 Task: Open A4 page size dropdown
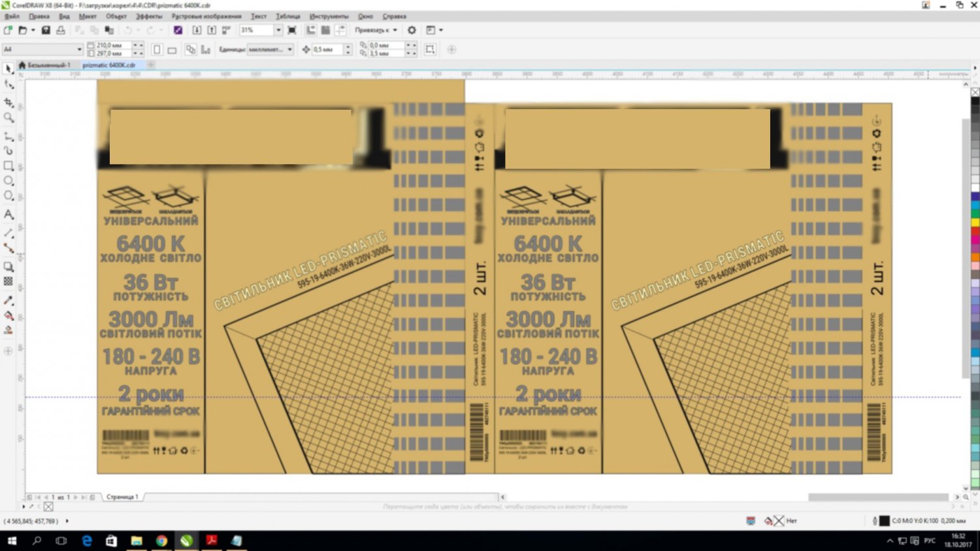click(80, 49)
